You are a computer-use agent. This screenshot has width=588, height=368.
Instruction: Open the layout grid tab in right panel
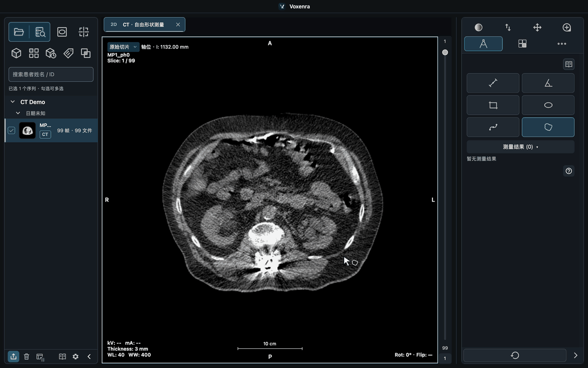click(x=522, y=44)
